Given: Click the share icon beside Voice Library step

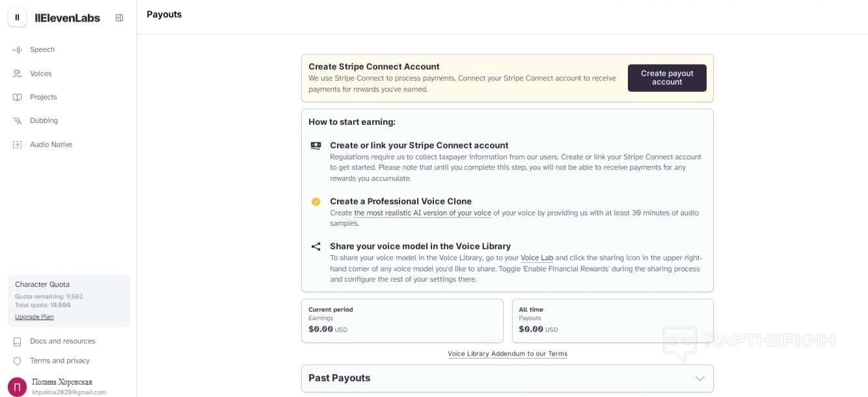Looking at the screenshot, I should click(316, 247).
